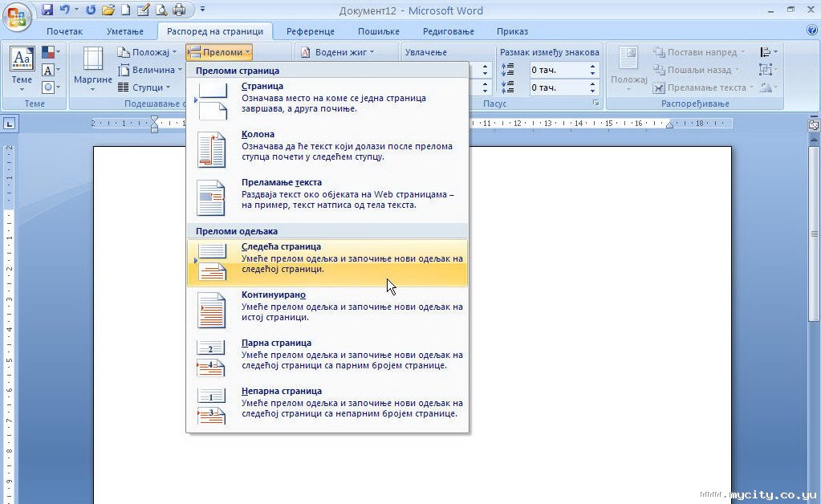Viewport: 821px width, 504px height.
Task: Open the Маргине margins menu
Action: (x=92, y=70)
